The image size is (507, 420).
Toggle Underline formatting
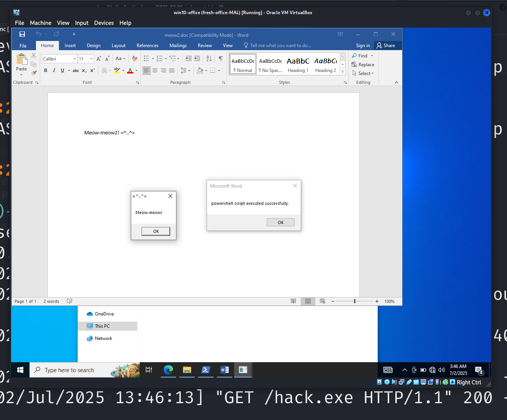[62, 70]
